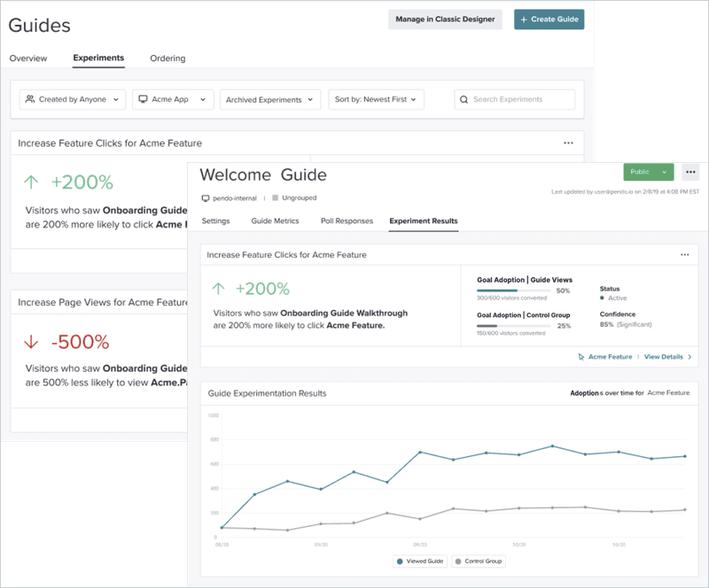Image resolution: width=709 pixels, height=588 pixels.
Task: Expand the Archived Experiments dropdown
Action: pyautogui.click(x=269, y=100)
